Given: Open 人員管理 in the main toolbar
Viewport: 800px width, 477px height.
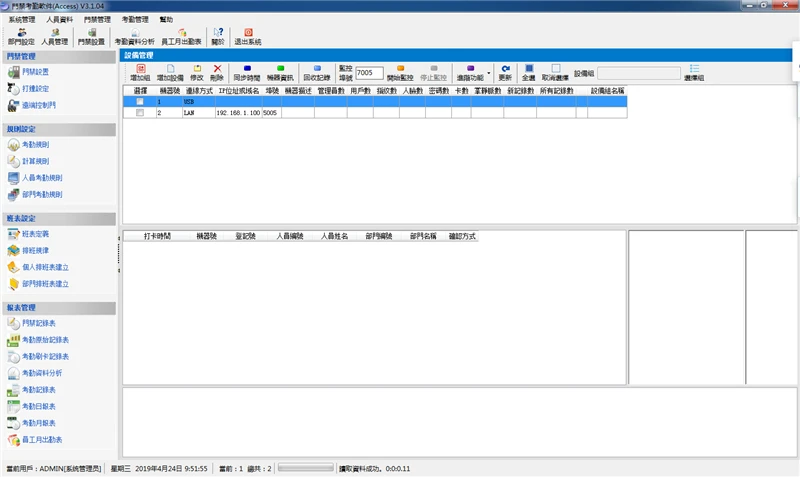Looking at the screenshot, I should click(x=55, y=37).
